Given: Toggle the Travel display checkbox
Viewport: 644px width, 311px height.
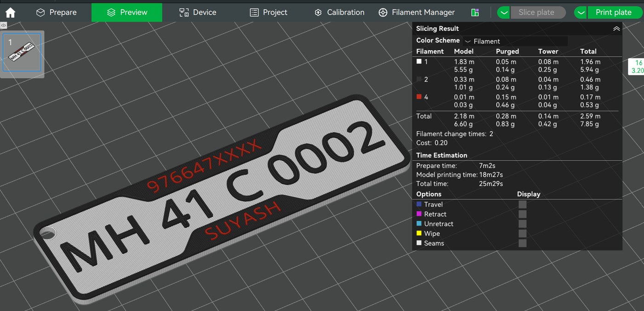Looking at the screenshot, I should 523,204.
